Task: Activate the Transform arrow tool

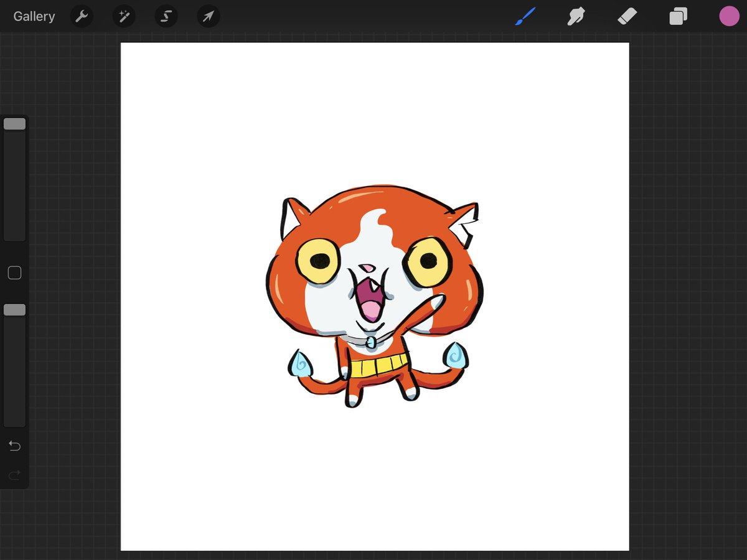Action: coord(209,16)
